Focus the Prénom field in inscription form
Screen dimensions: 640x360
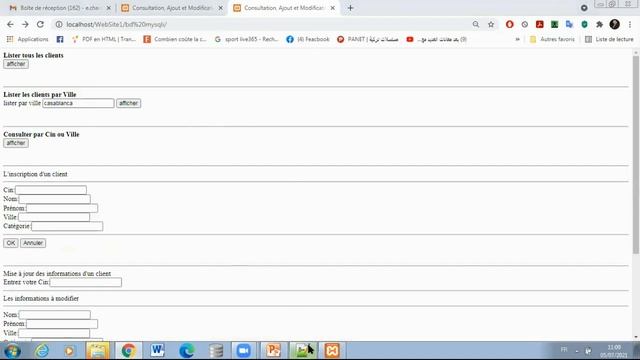[62, 208]
